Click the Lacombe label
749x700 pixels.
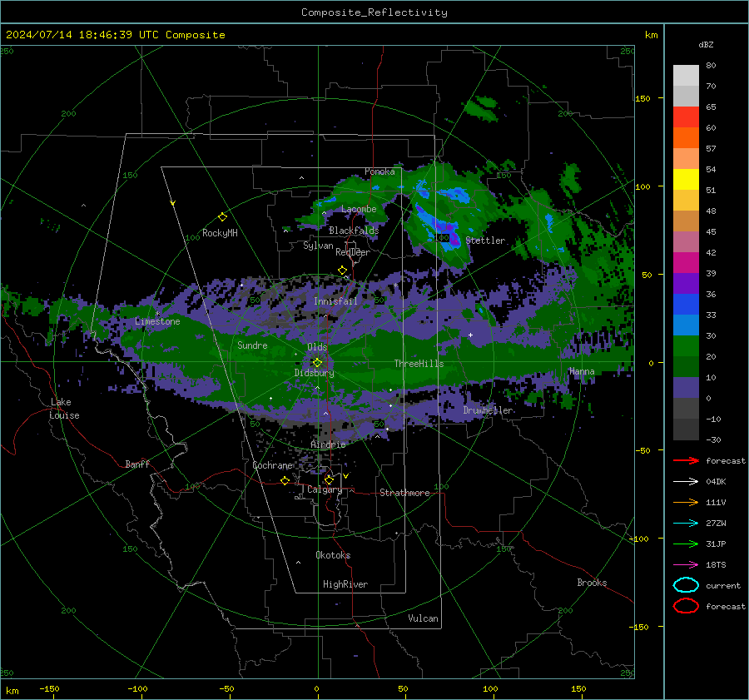[359, 209]
